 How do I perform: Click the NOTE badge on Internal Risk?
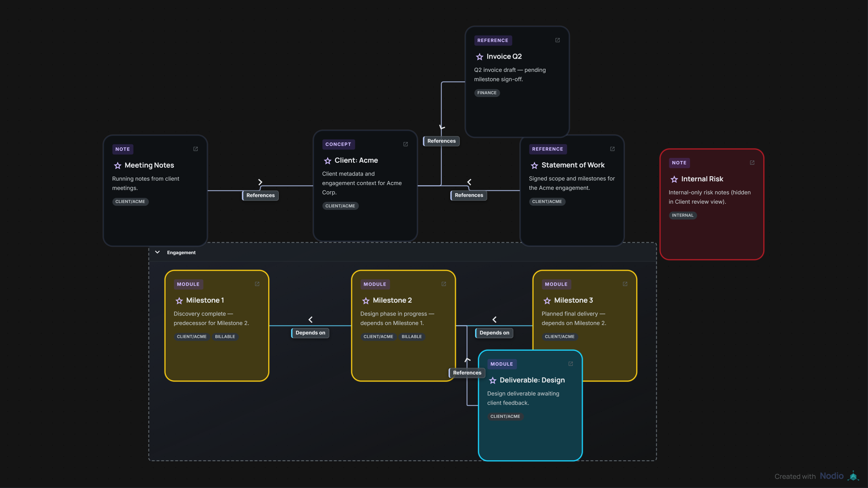click(679, 163)
